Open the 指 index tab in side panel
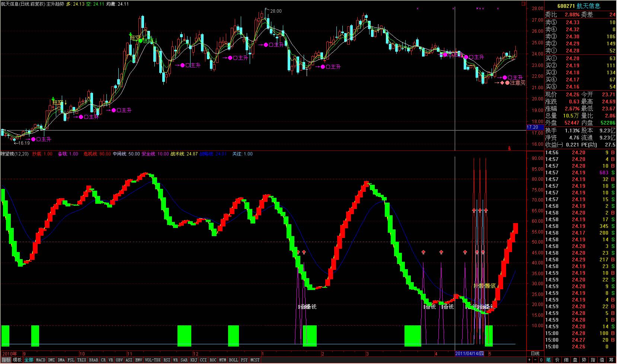 (x=593, y=360)
